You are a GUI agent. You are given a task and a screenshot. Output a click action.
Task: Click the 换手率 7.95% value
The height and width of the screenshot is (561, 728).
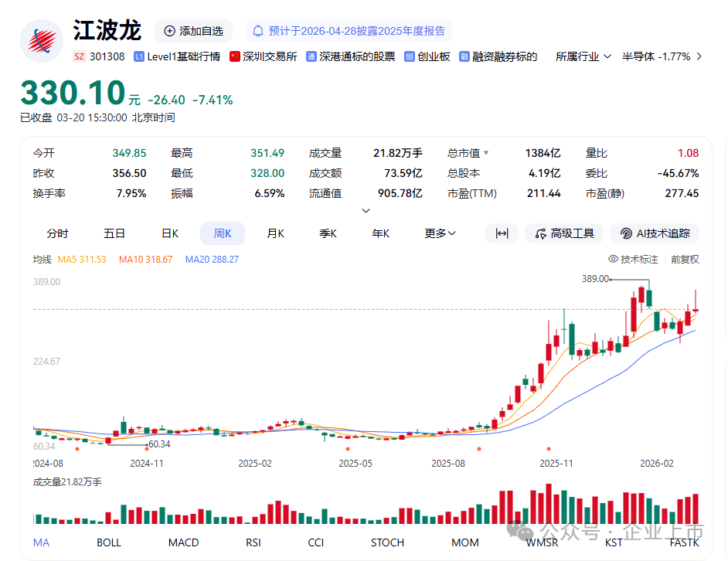131,193
